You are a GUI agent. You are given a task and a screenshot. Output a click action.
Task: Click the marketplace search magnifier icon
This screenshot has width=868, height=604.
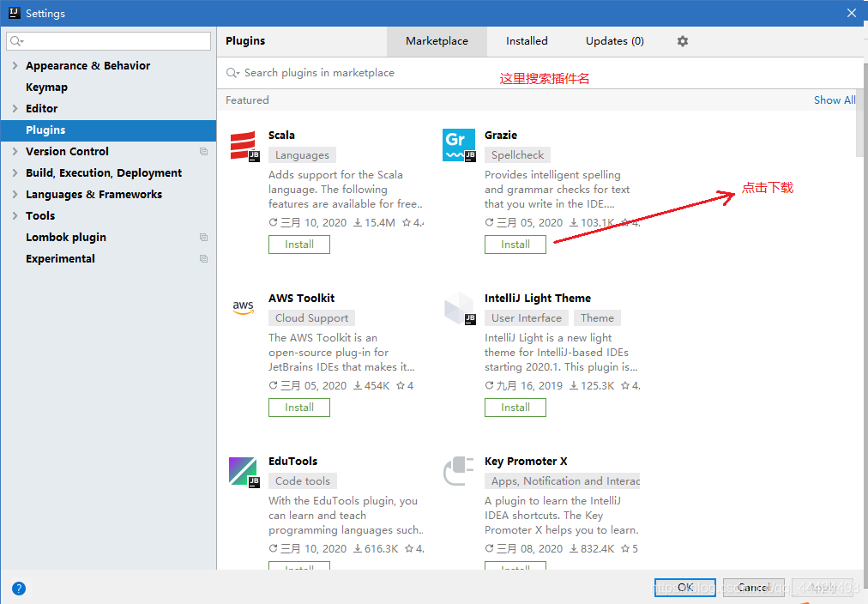point(232,73)
